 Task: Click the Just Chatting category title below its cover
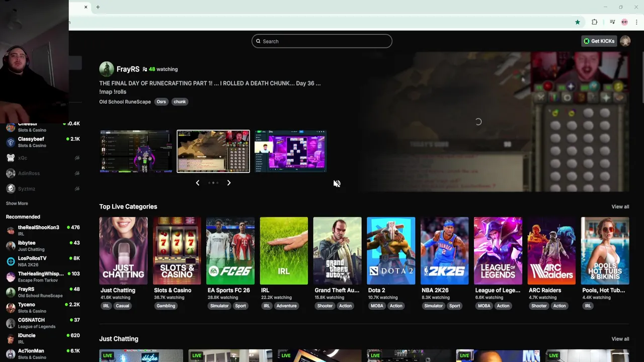point(118,290)
